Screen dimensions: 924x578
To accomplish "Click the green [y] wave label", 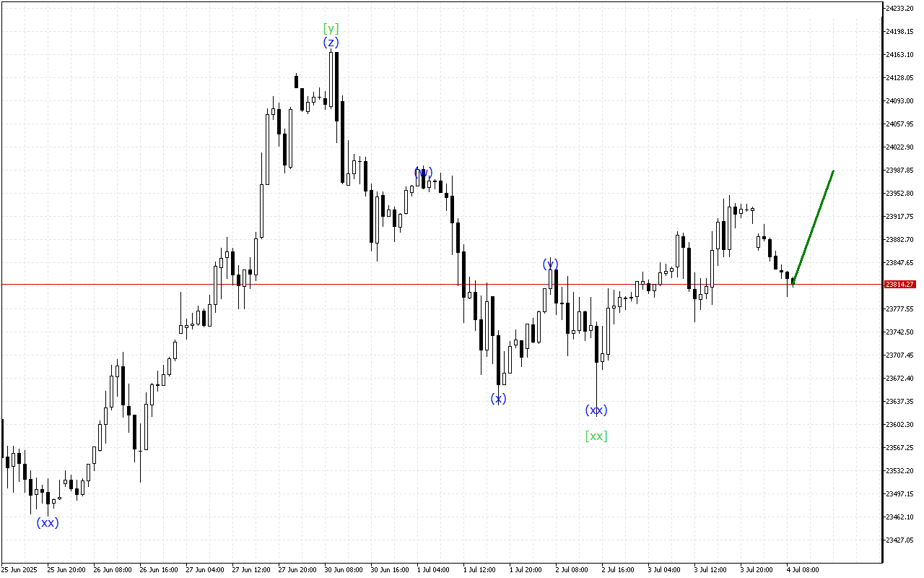I will (331, 29).
